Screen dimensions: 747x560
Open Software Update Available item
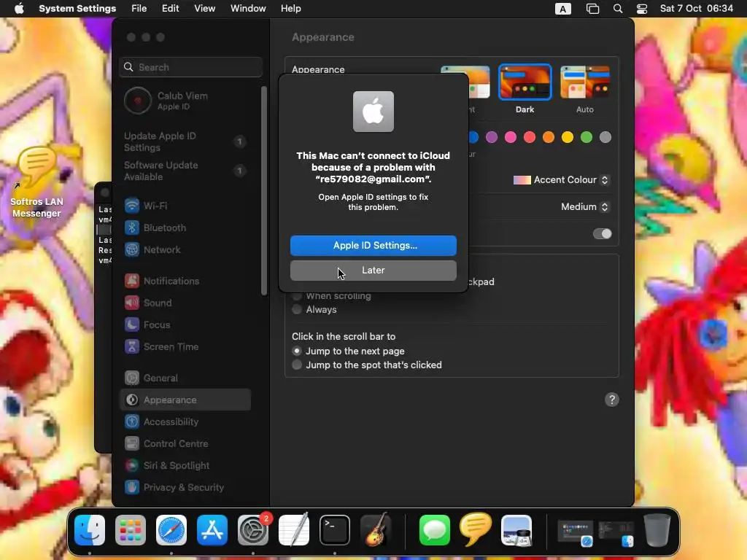click(185, 171)
